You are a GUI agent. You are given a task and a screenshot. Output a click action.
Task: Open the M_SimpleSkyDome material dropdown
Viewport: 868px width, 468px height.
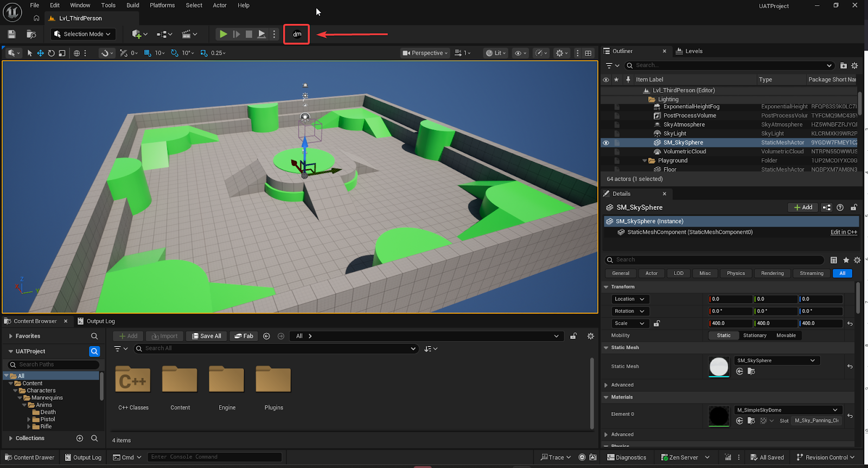[x=788, y=410]
